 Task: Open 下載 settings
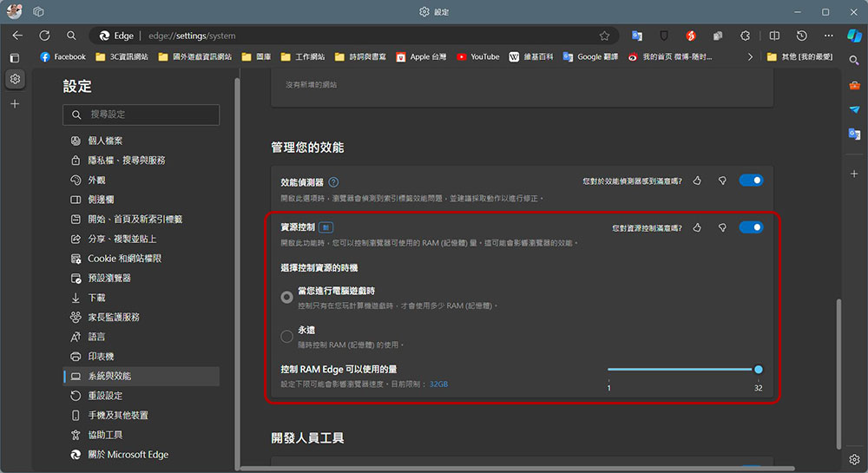[x=141, y=298]
